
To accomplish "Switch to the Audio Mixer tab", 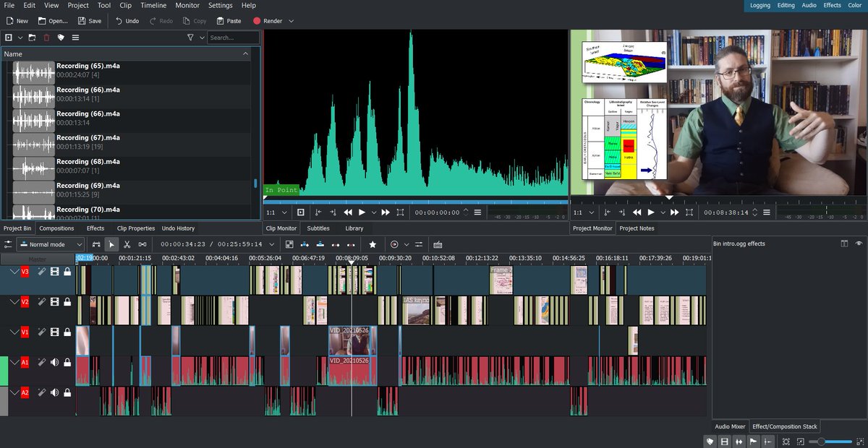I will click(x=730, y=426).
